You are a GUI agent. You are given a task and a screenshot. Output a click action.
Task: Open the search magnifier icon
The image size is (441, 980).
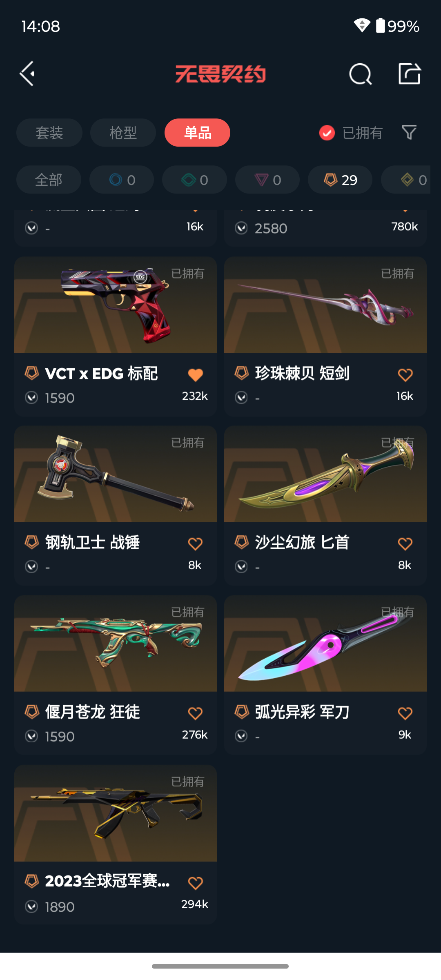[x=360, y=74]
